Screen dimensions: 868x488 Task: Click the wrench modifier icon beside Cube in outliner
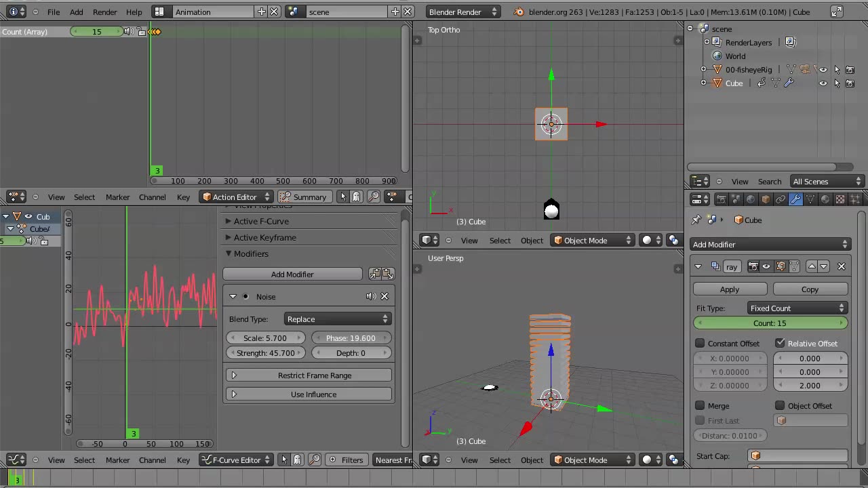pyautogui.click(x=789, y=83)
